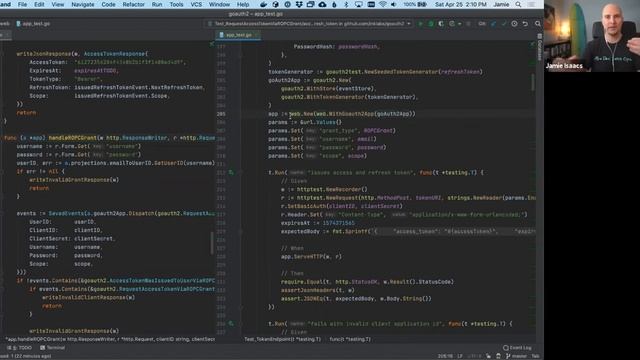Click the Test_TokenEndpoint breadcrumb
The height and width of the screenshot is (360, 640).
click(282, 339)
